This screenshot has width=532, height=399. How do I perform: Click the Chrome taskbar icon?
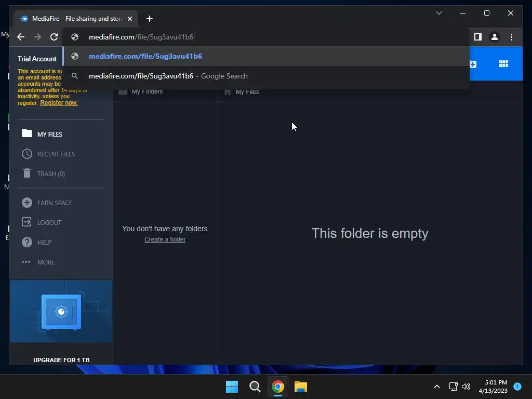tap(278, 387)
